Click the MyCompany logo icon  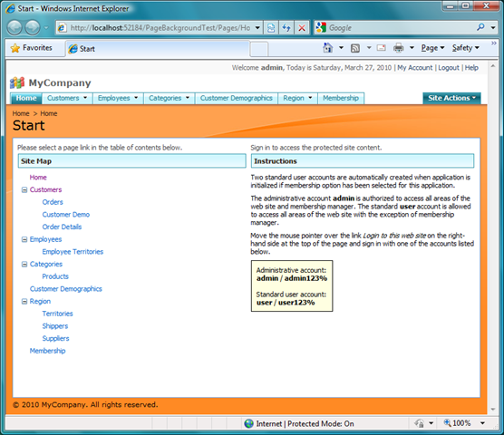(x=17, y=82)
